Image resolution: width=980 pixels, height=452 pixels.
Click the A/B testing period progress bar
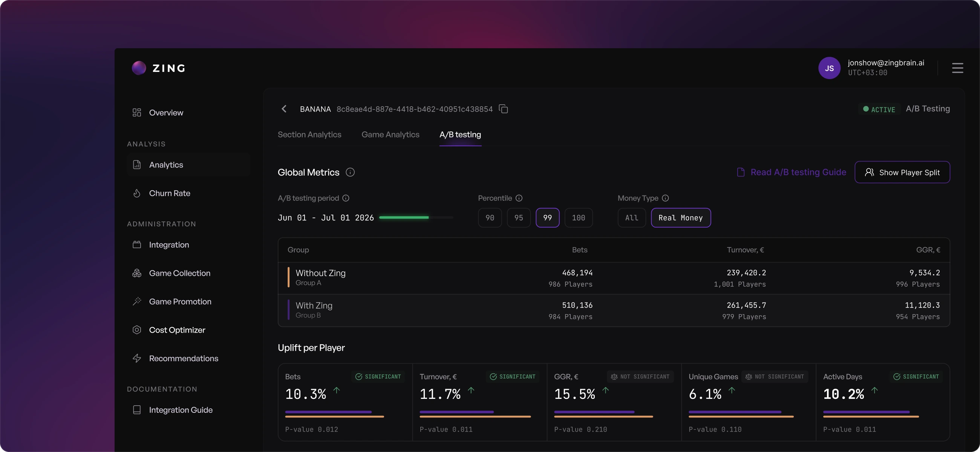(x=416, y=217)
